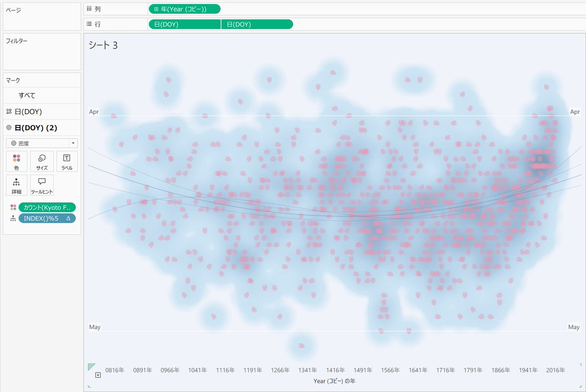Select the first 日(DOY) pill on rows
Screen dimensions: 586x392
click(x=185, y=24)
